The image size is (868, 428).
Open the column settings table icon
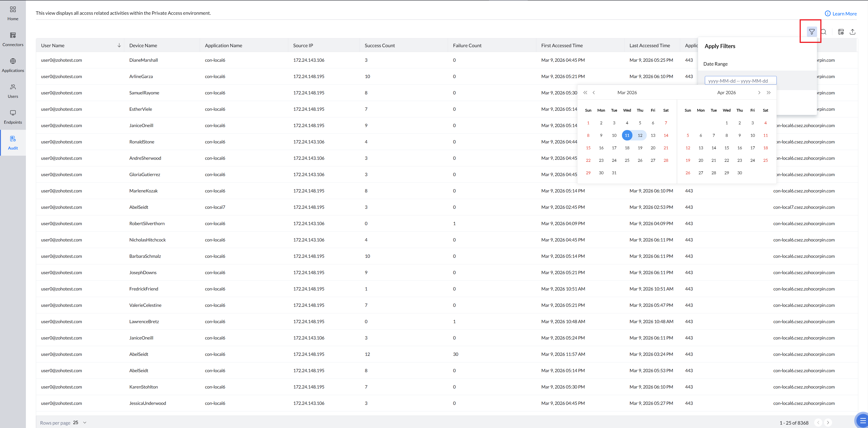point(841,32)
